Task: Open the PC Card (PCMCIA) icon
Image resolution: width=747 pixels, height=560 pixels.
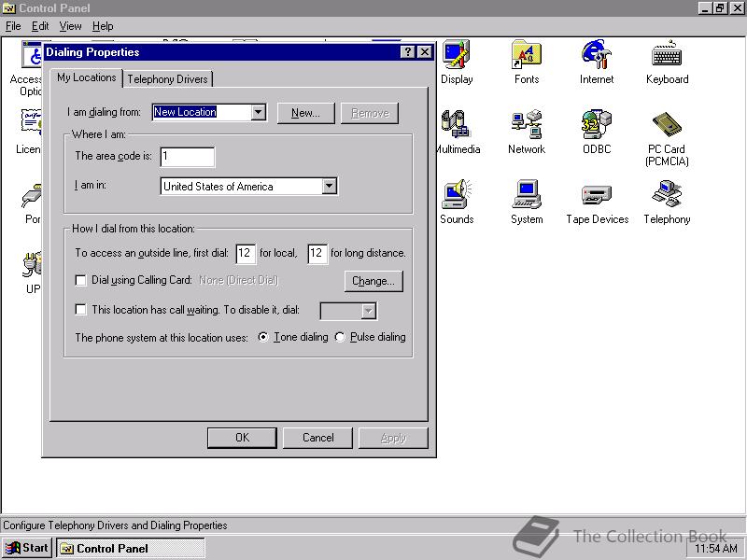Action: [667, 138]
